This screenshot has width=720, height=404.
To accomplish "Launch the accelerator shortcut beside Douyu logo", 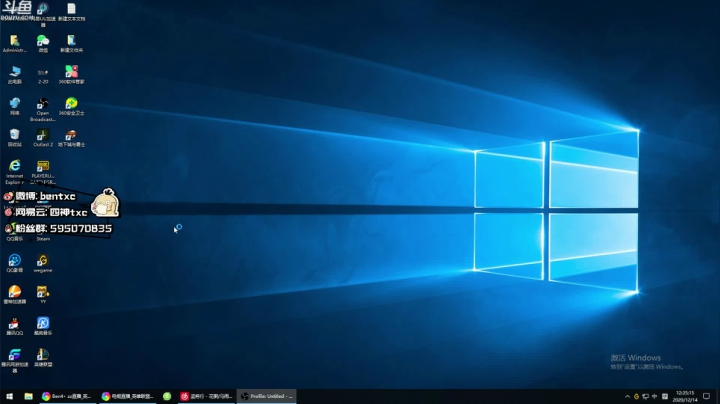I will pos(43,15).
